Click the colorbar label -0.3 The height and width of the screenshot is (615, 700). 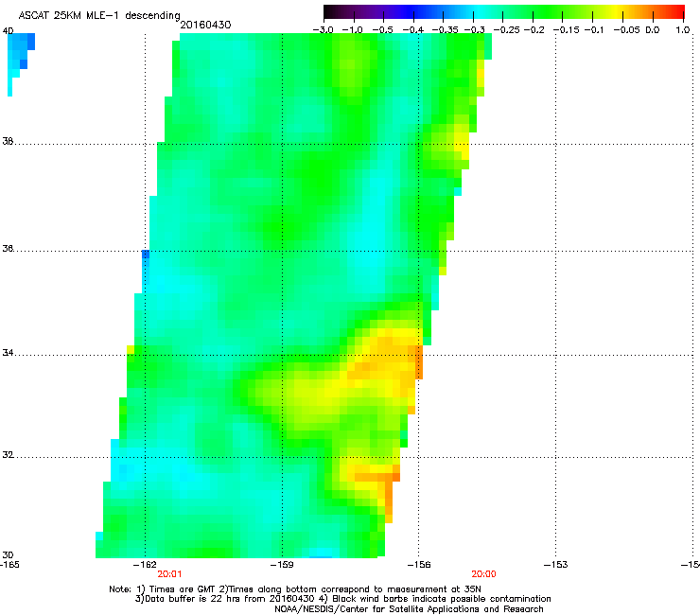[475, 29]
